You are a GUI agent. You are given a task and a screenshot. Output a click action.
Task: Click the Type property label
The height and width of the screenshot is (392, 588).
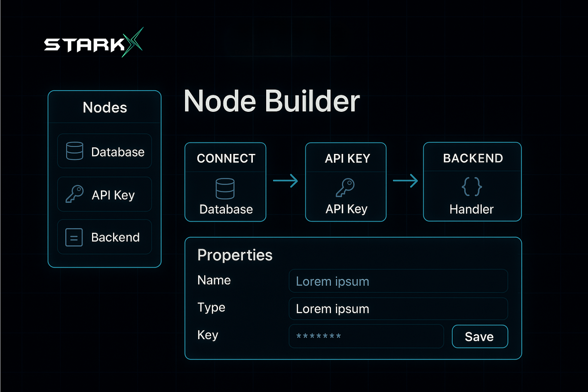coord(211,307)
